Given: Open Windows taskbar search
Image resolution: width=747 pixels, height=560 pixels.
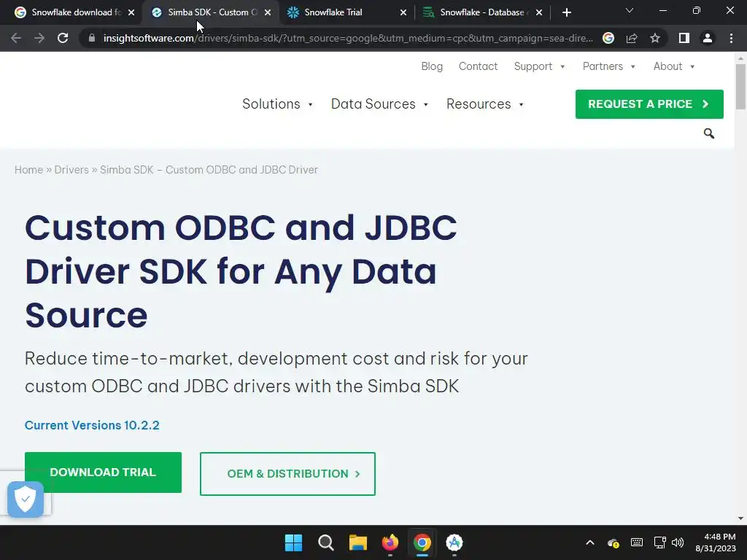Looking at the screenshot, I should [326, 542].
